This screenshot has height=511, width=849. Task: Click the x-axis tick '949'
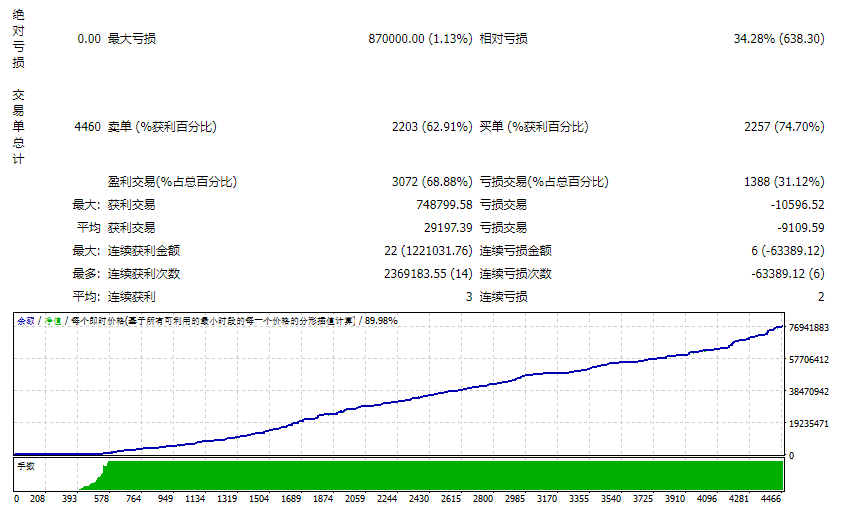click(x=165, y=499)
